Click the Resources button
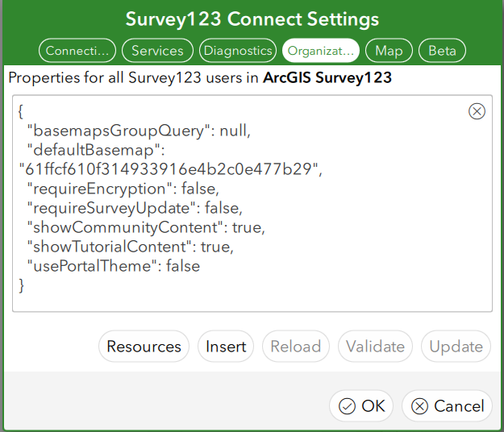 click(x=144, y=347)
